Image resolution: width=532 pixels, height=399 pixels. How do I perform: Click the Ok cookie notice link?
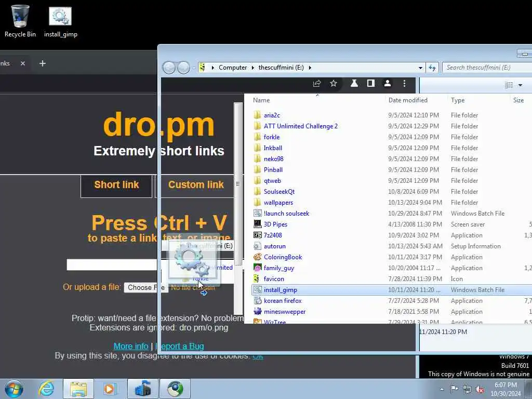click(258, 356)
